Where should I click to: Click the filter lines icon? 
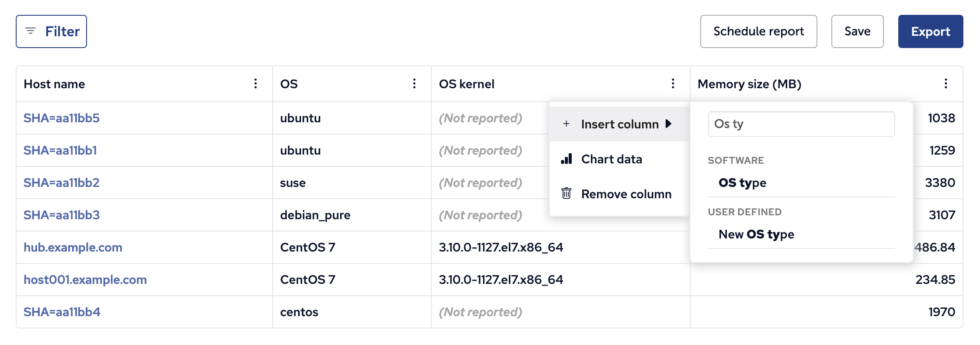(31, 31)
